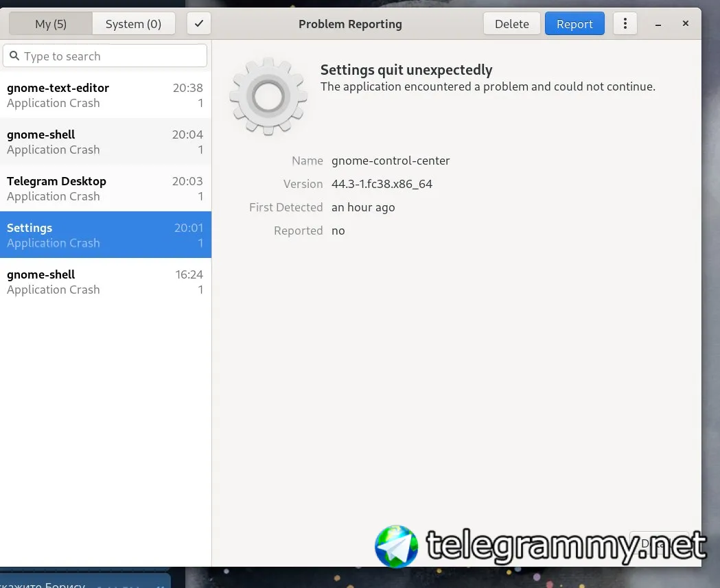This screenshot has width=720, height=588.
Task: Click the 20:03 timestamp
Action: (x=187, y=181)
